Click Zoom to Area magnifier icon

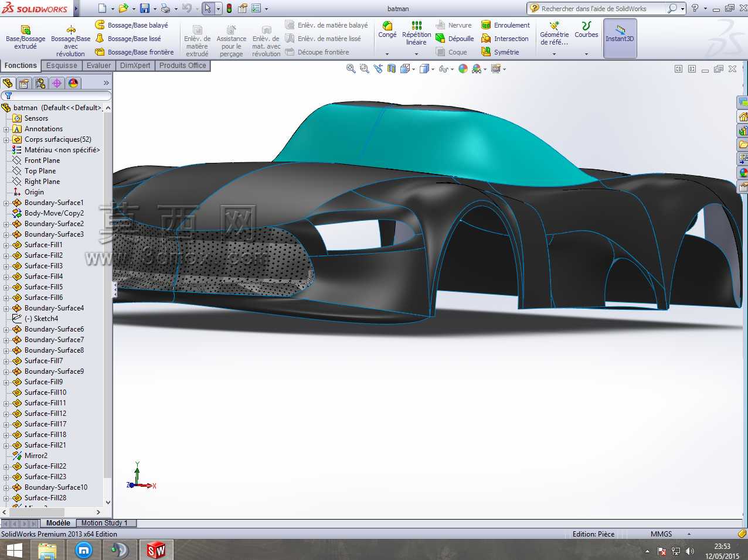364,69
